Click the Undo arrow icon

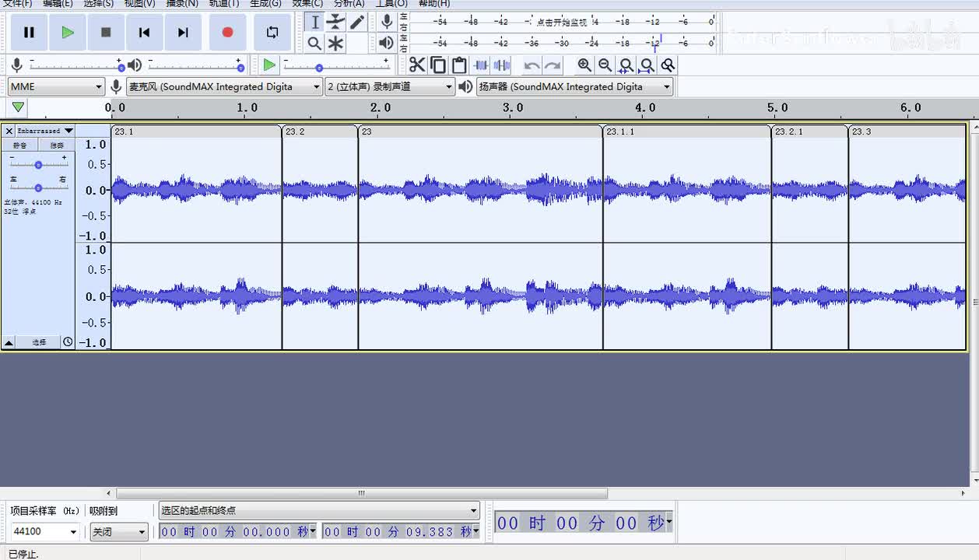coord(532,65)
